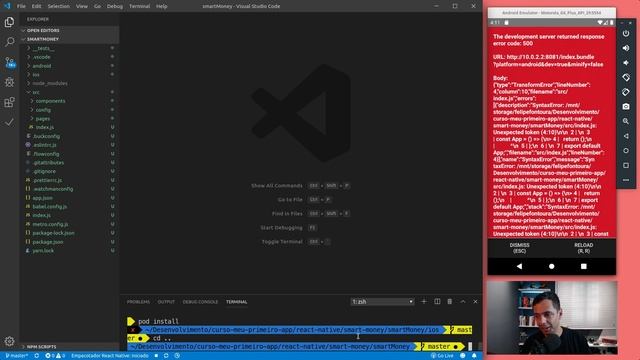Image resolution: width=640 pixels, height=360 pixels.
Task: Reload the app from error screen
Action: tap(584, 248)
